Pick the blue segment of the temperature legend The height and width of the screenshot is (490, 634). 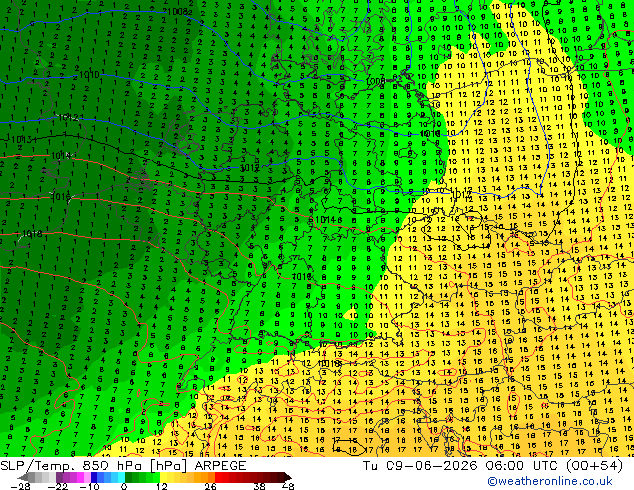tap(108, 477)
